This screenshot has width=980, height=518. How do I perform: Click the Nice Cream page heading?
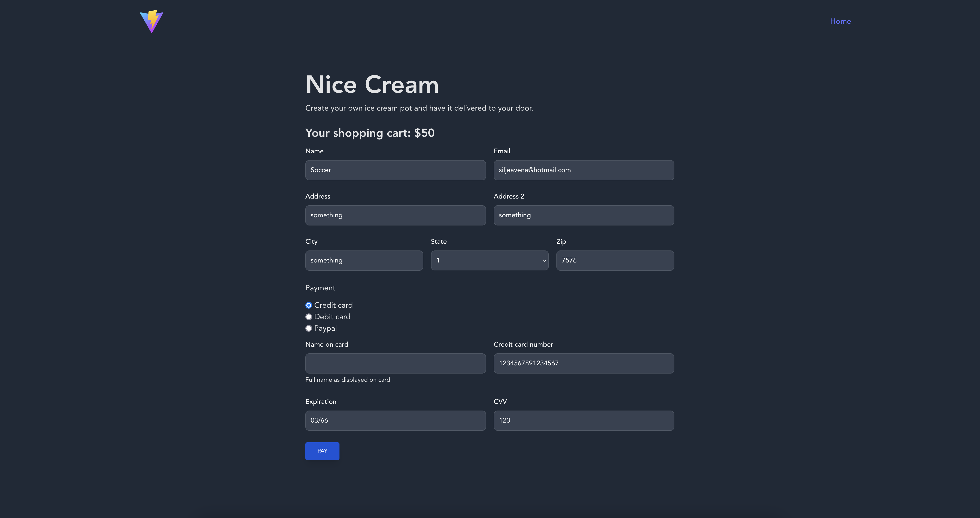[372, 84]
